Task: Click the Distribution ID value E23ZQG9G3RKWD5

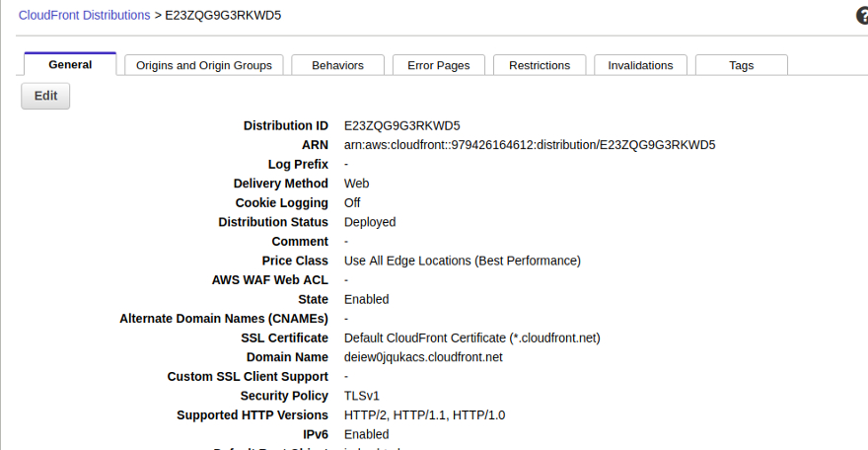Action: pyautogui.click(x=401, y=126)
